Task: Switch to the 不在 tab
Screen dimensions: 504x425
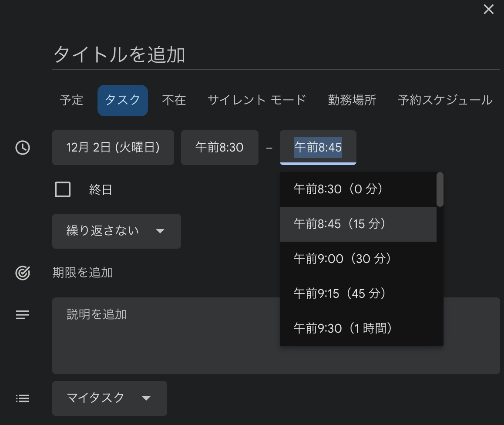Action: pyautogui.click(x=174, y=100)
